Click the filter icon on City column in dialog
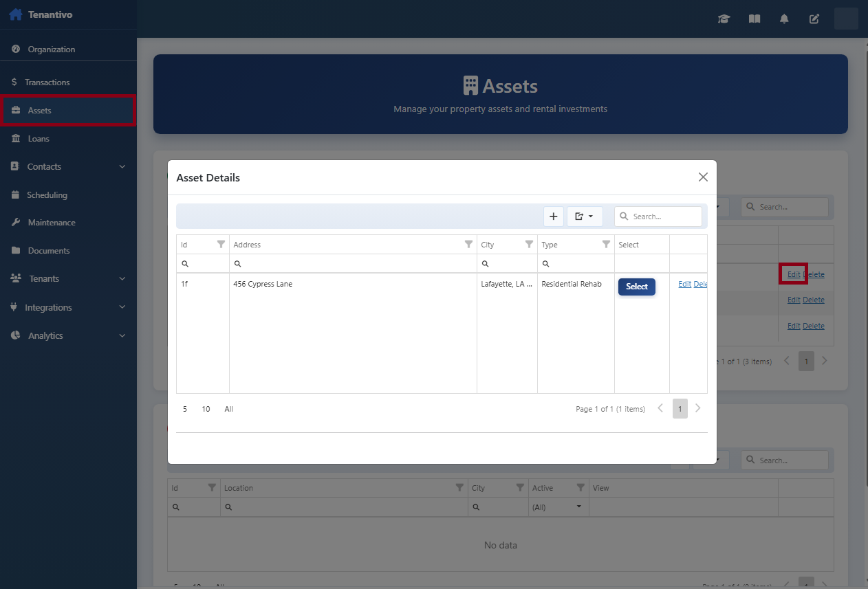 [529, 244]
